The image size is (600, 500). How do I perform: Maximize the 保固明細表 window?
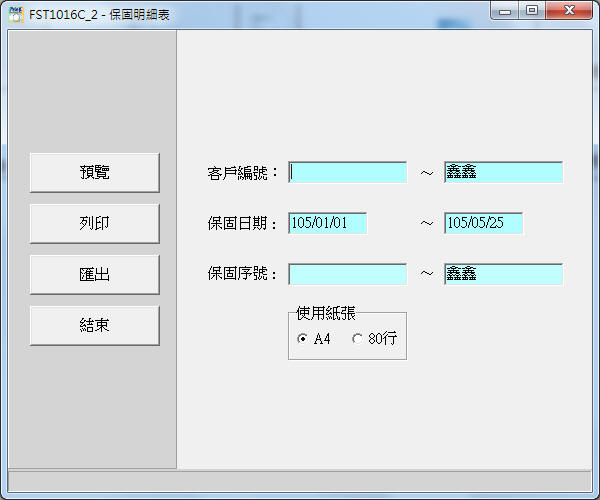click(x=532, y=11)
